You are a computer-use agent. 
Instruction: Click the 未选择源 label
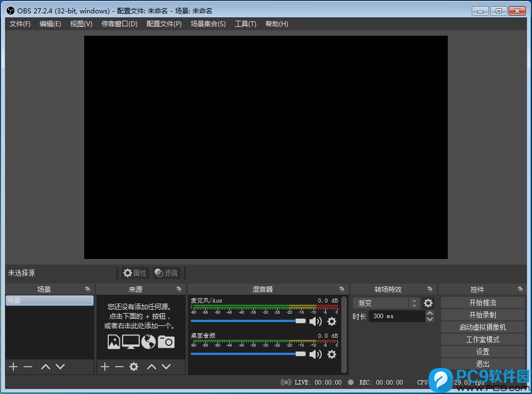click(21, 273)
